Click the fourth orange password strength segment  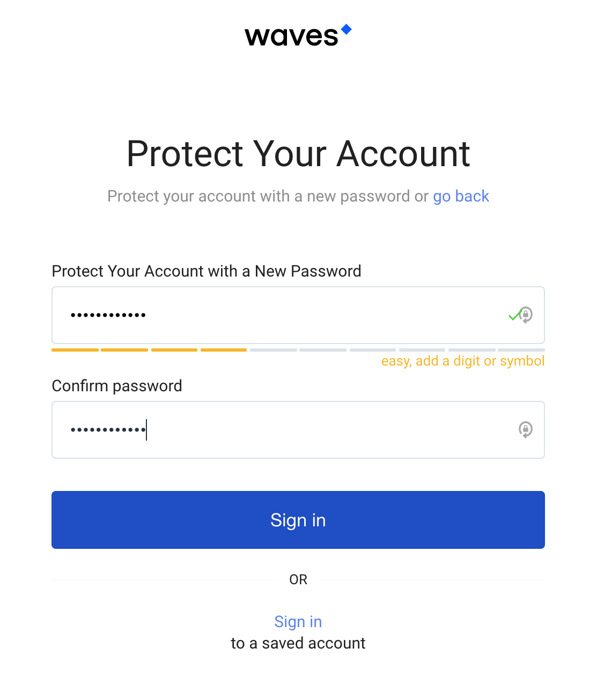click(x=224, y=350)
